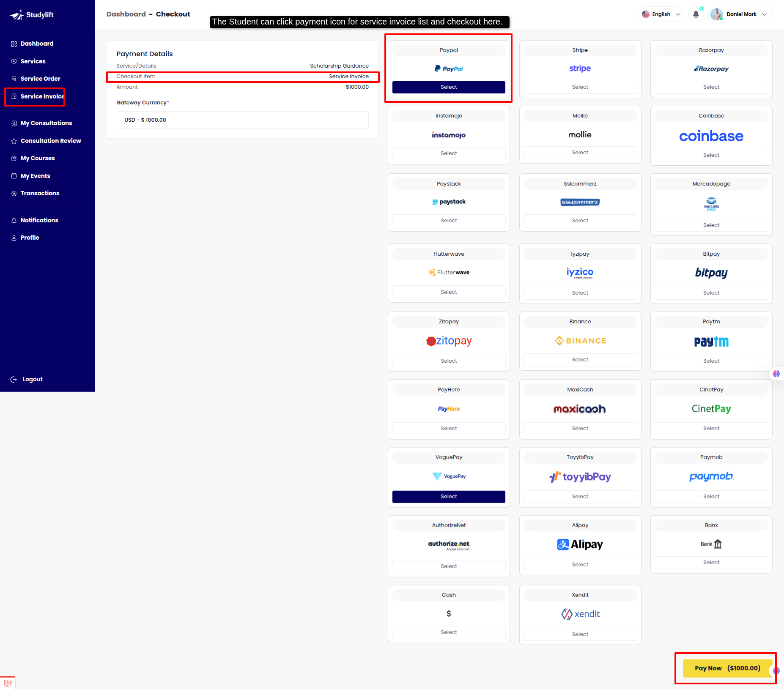
Task: Select the Binance gateway
Action: [580, 360]
